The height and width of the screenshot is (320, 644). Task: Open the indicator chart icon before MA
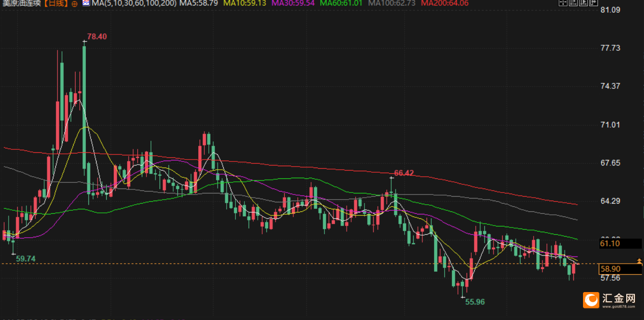pos(86,3)
